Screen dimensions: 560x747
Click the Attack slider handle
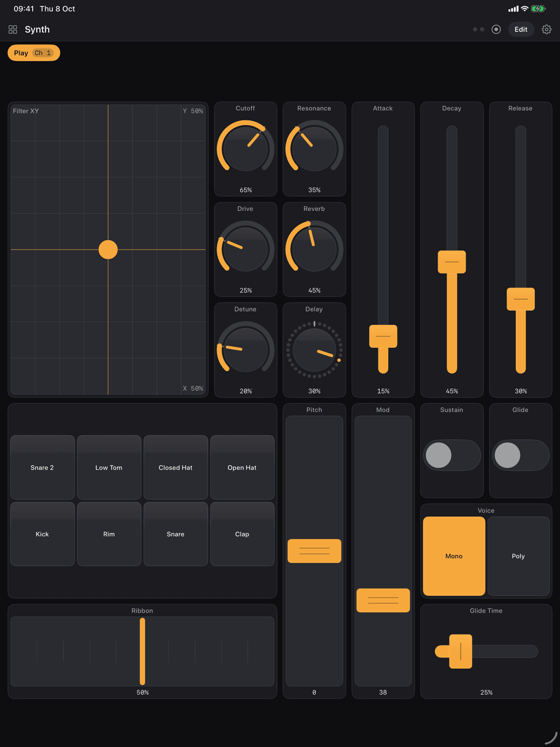pos(383,336)
